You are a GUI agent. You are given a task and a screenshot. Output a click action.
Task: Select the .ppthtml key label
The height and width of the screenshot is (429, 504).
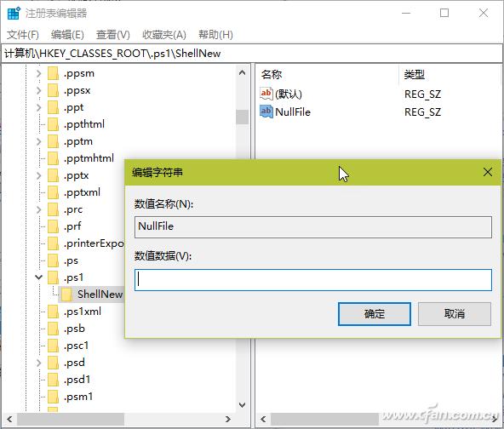pos(84,124)
